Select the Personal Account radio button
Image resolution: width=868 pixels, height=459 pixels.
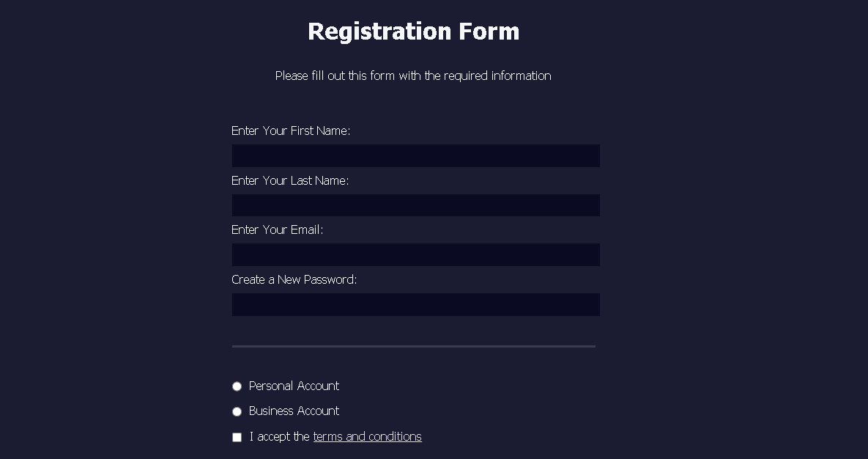coord(237,386)
